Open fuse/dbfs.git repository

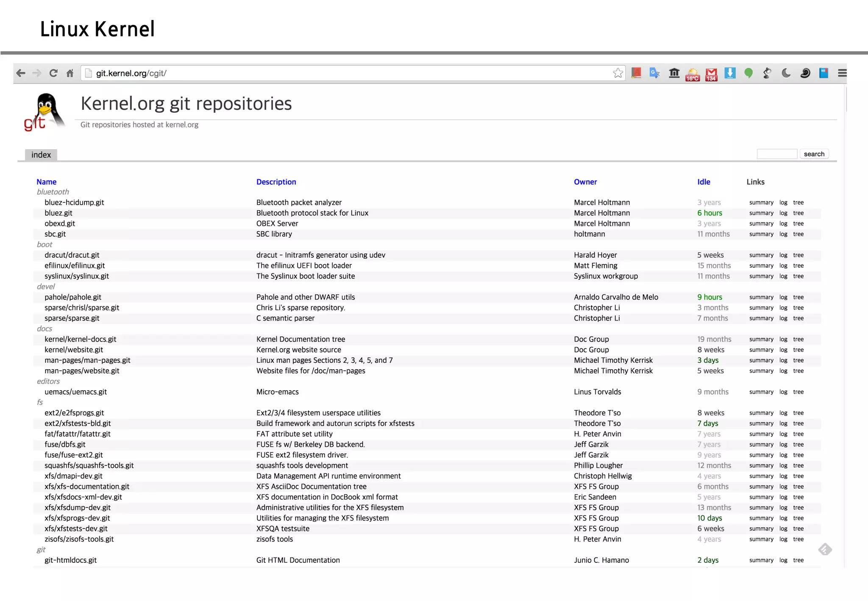(65, 445)
